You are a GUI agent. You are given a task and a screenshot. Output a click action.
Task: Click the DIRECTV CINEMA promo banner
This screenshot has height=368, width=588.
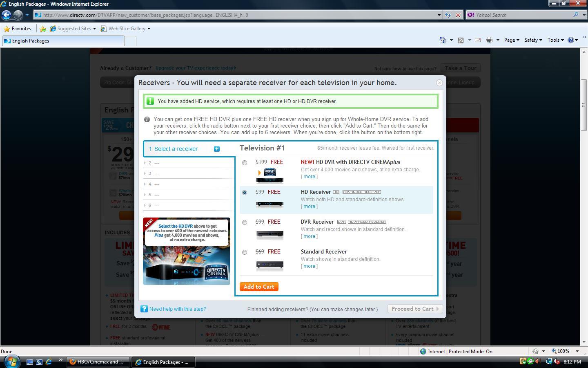[187, 251]
